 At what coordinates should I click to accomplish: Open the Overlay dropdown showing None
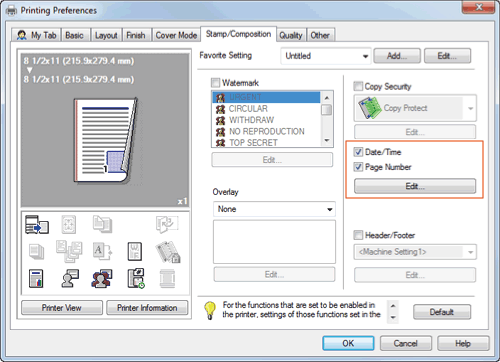[274, 209]
